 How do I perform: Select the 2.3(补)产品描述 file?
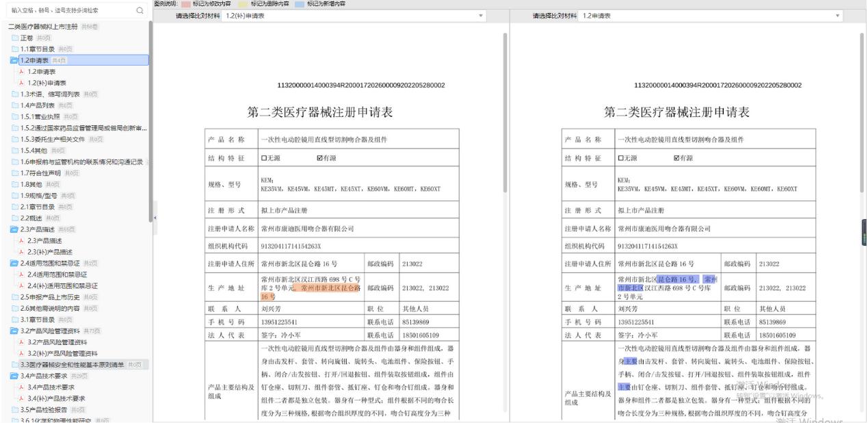click(x=49, y=252)
